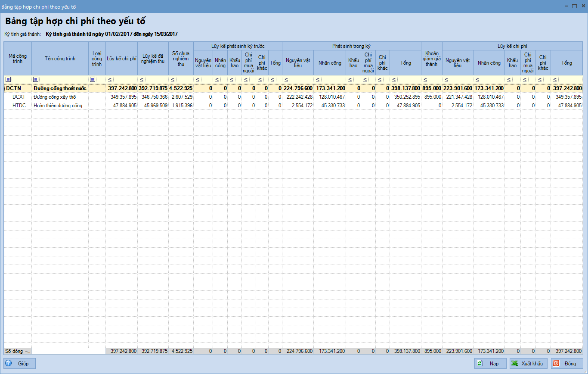The image size is (588, 374).
Task: Change ≤ filter operator under Lũy kế chi phí
Action: (x=110, y=80)
